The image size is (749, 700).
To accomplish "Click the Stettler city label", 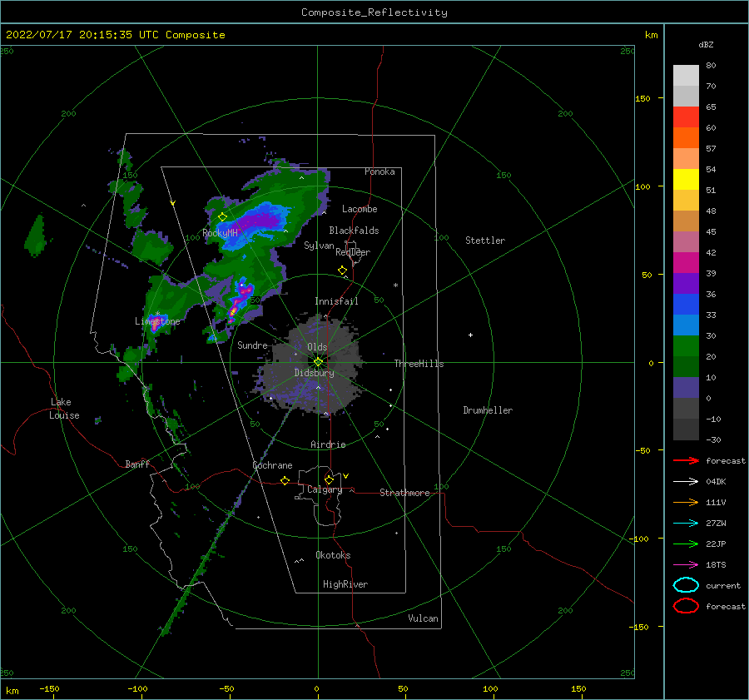I will point(485,241).
